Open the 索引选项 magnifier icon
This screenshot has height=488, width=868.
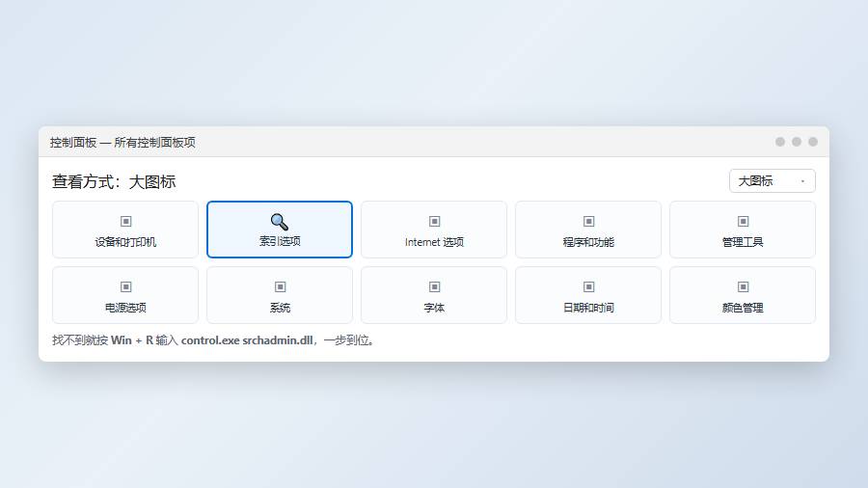pyautogui.click(x=280, y=221)
